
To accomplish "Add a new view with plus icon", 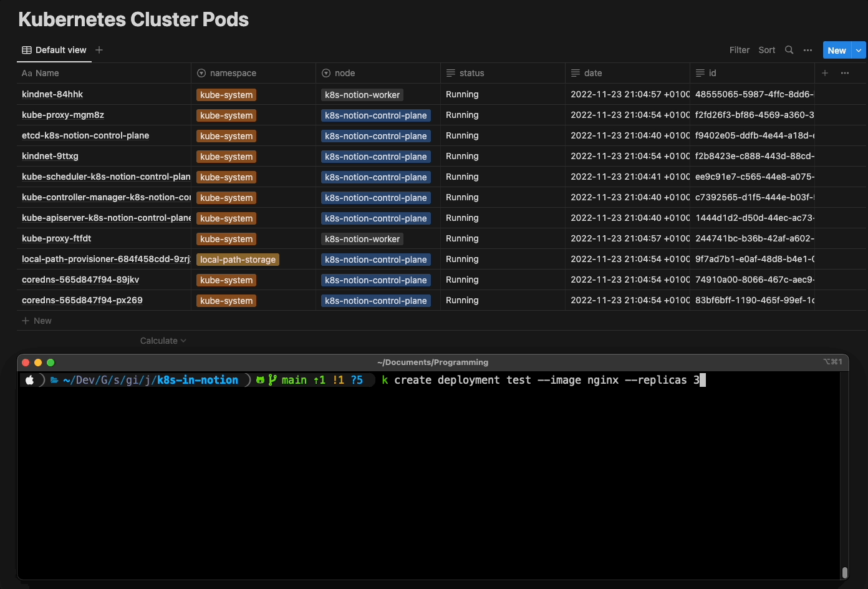I will coord(99,50).
